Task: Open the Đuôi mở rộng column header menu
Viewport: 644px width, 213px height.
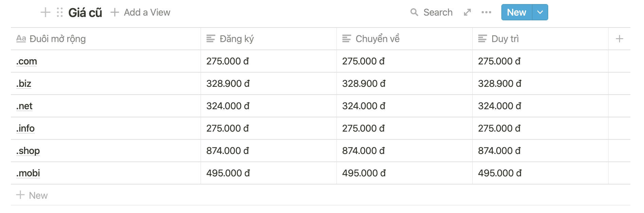Action: pos(57,39)
